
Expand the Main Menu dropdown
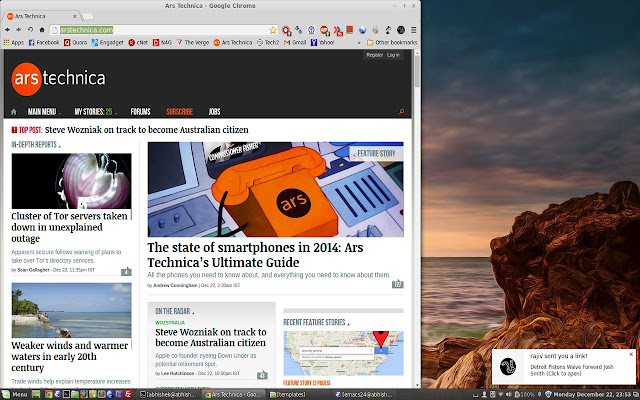click(x=44, y=111)
